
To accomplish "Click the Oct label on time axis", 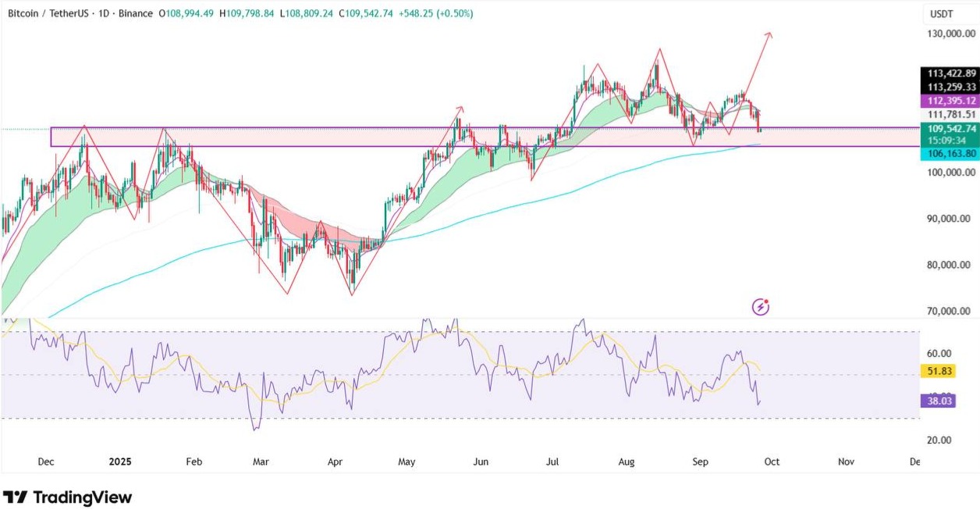I will tap(771, 462).
